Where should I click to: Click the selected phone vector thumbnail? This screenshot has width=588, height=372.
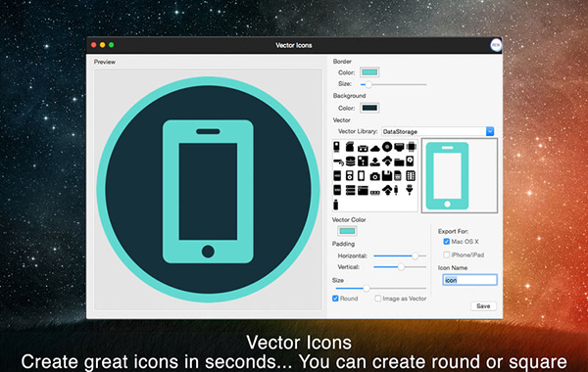pos(460,175)
